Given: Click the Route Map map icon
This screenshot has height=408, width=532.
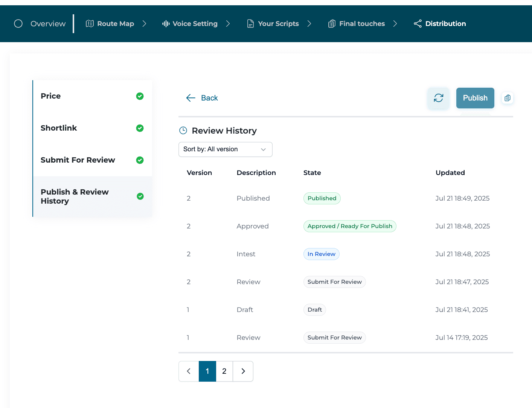Looking at the screenshot, I should pos(90,24).
